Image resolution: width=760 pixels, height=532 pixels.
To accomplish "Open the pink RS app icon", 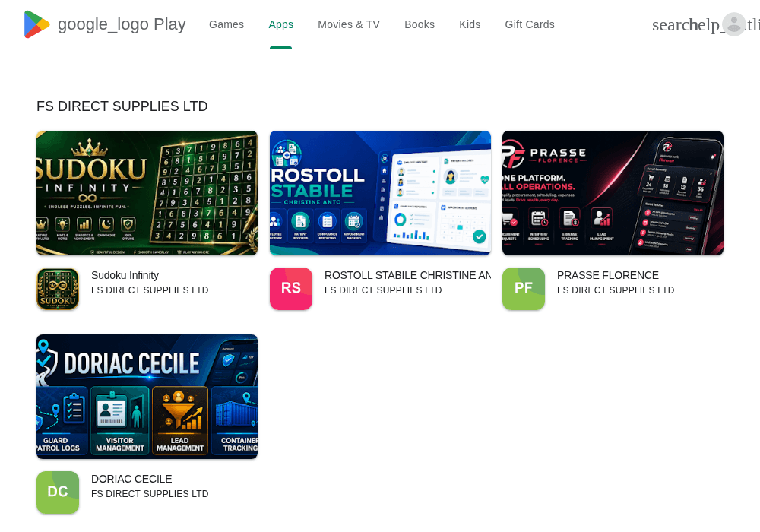I will (291, 289).
